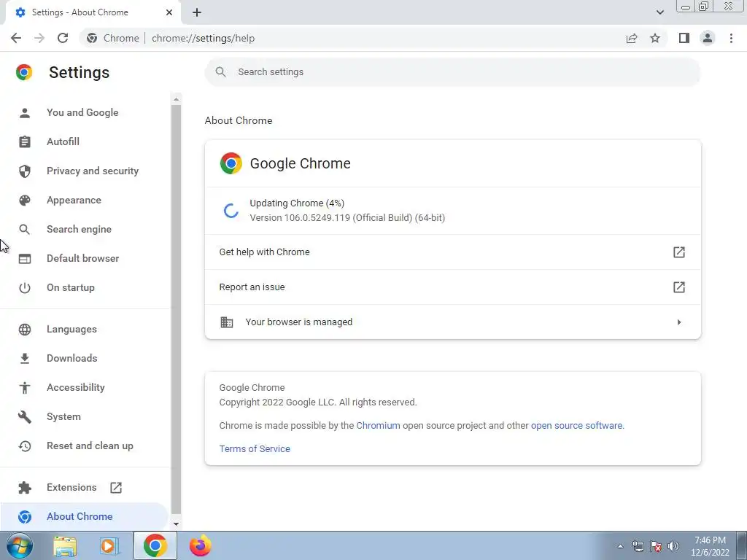Click the Updating Chrome spinner

(x=231, y=211)
